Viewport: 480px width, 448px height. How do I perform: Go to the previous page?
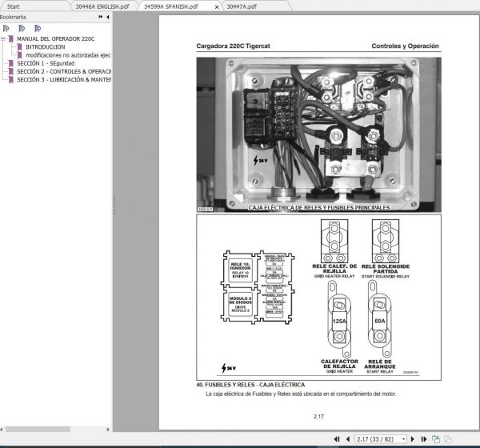348,439
